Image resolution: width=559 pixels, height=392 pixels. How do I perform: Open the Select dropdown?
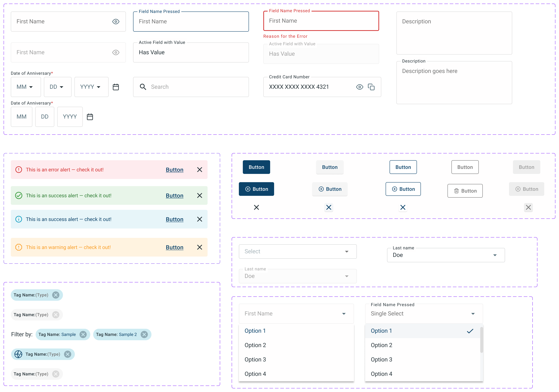297,252
